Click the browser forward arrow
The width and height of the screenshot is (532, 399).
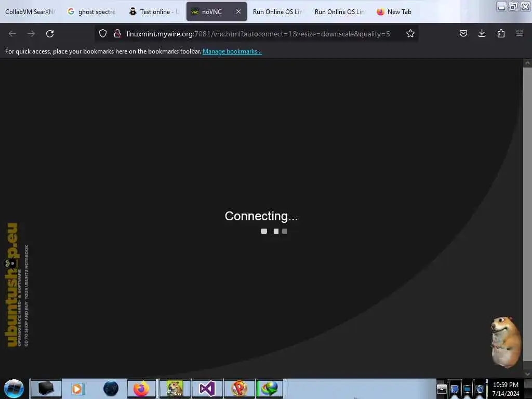31,34
